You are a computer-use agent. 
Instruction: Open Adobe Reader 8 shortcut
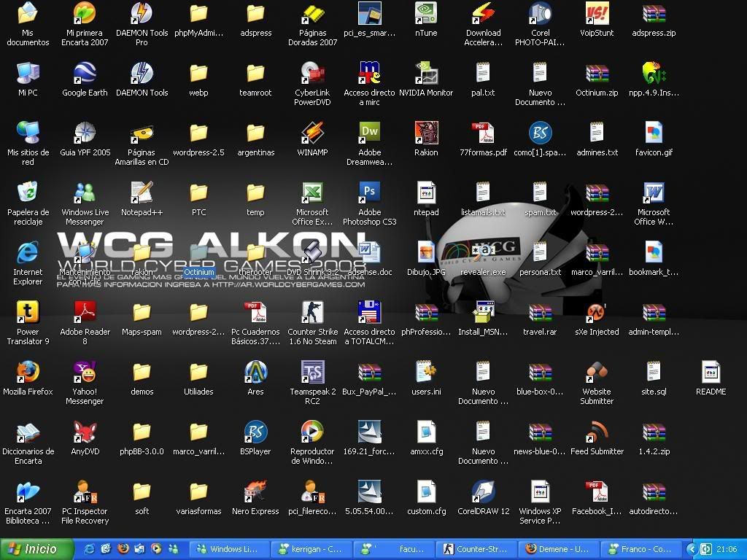point(85,312)
